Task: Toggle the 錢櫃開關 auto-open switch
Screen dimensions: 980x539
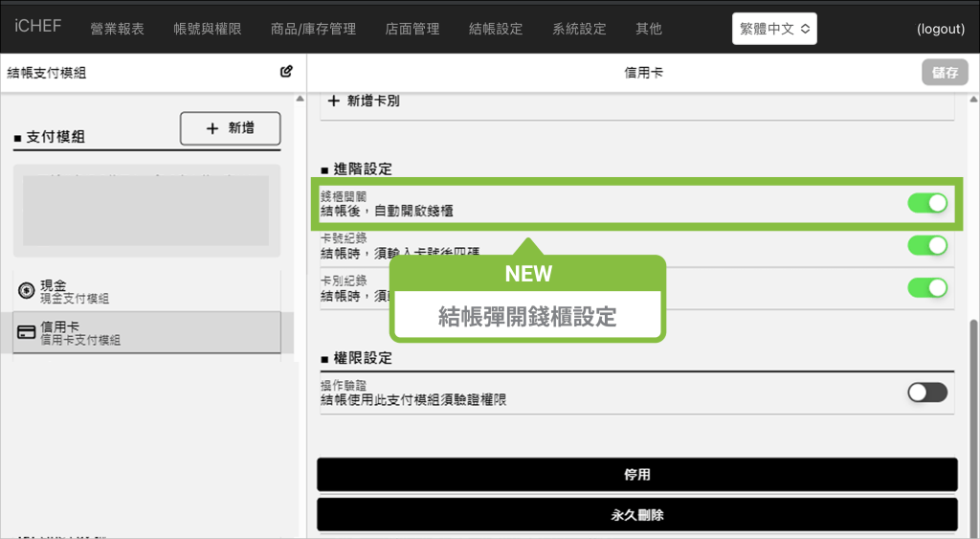Action: [926, 202]
